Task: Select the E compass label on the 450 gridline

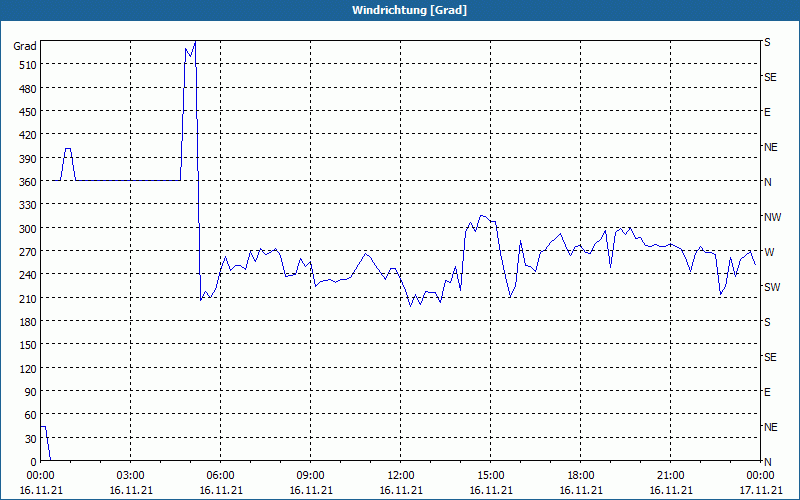Action: click(x=767, y=112)
